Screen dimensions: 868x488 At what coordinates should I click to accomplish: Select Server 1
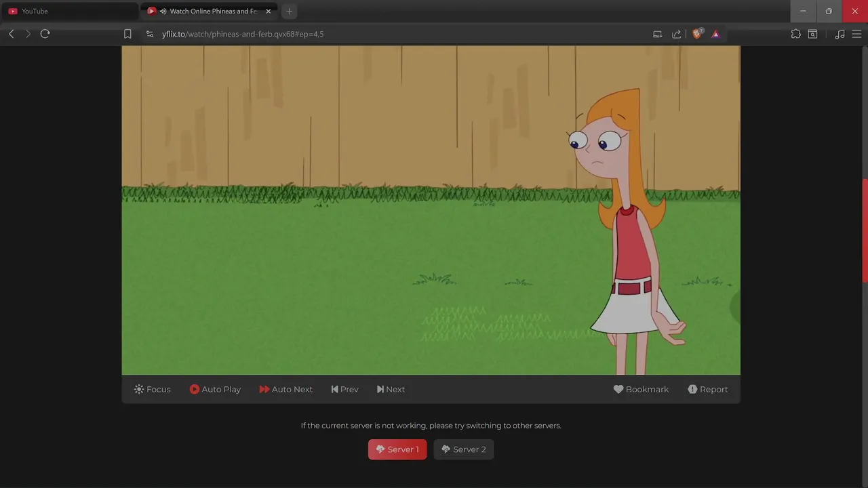coord(397,449)
